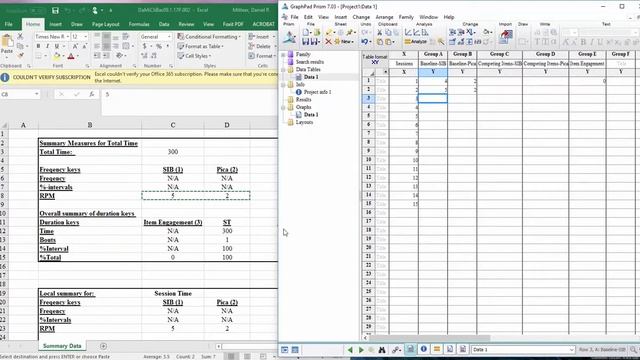Switch to the ACROBAT tab
Image resolution: width=640 pixels, height=360 pixels.
click(x=263, y=24)
